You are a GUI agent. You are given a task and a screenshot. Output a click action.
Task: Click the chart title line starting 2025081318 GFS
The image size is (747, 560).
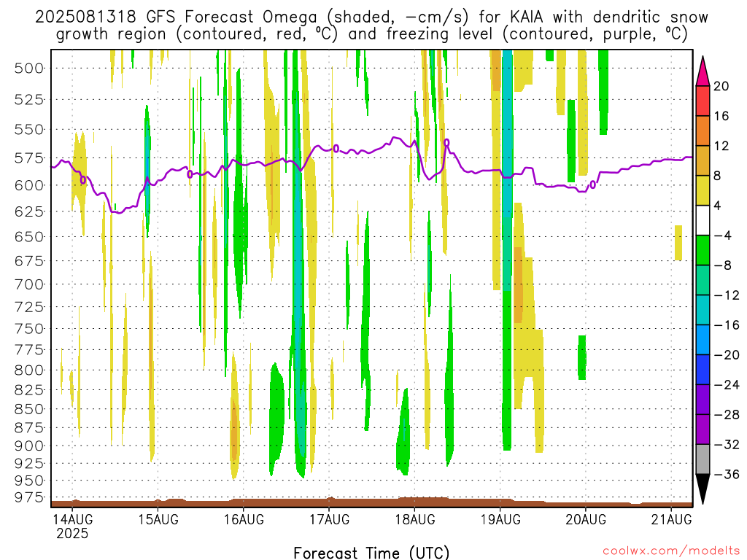pyautogui.click(x=371, y=17)
